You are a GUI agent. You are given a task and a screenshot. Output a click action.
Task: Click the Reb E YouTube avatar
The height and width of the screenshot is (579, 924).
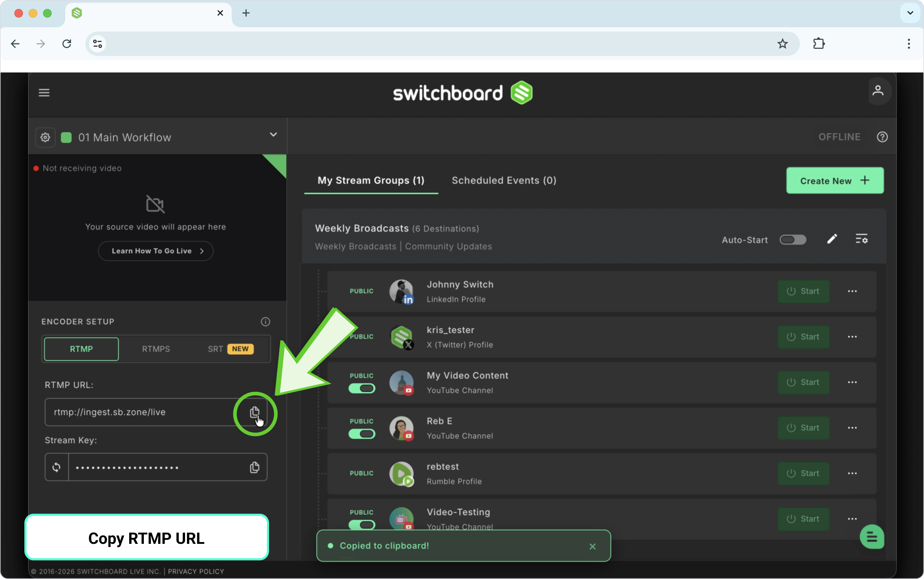pyautogui.click(x=401, y=428)
